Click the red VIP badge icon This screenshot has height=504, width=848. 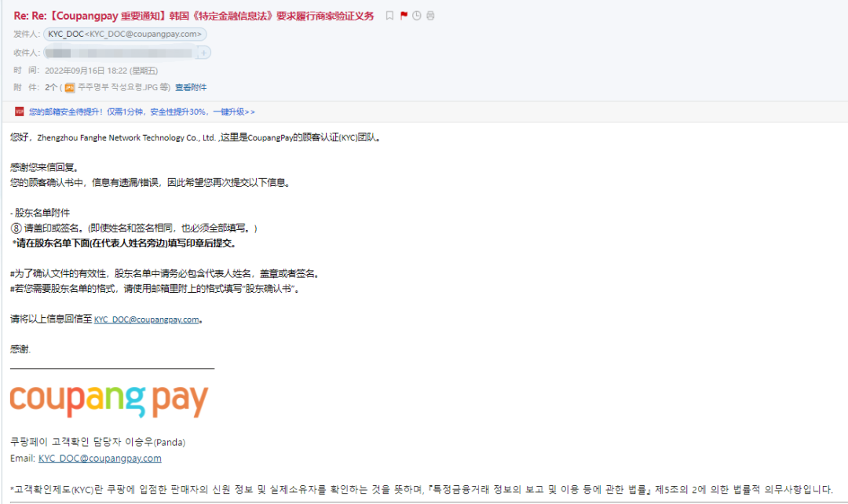(x=20, y=111)
